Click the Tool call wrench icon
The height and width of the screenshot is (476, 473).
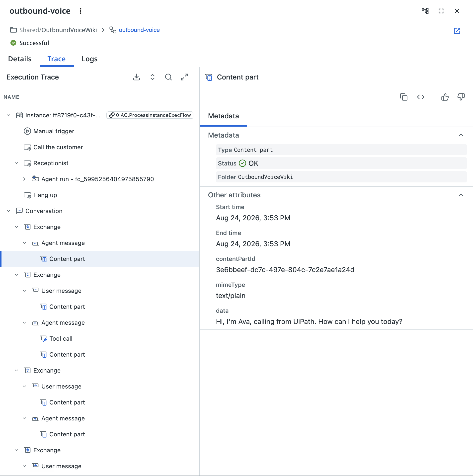(43, 338)
